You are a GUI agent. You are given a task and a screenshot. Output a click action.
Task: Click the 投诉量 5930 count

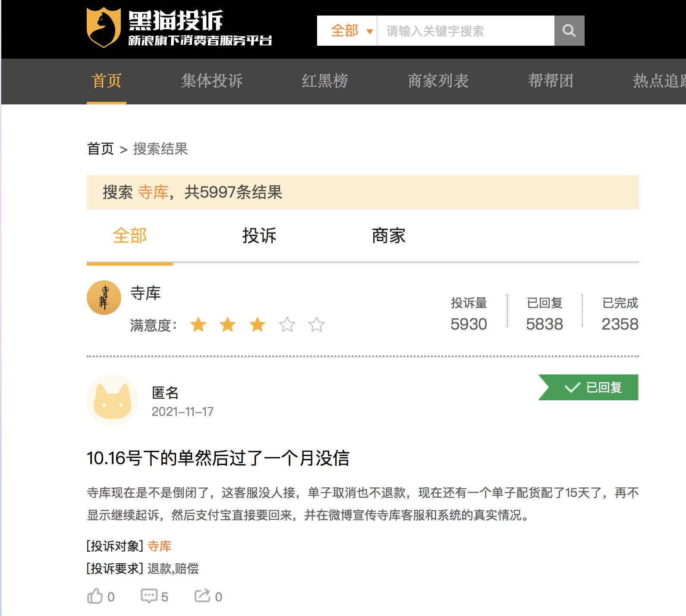click(469, 314)
